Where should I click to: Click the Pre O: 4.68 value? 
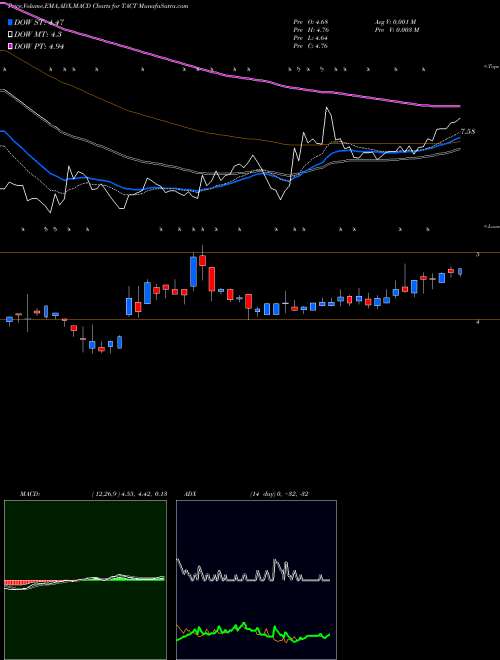[x=311, y=22]
